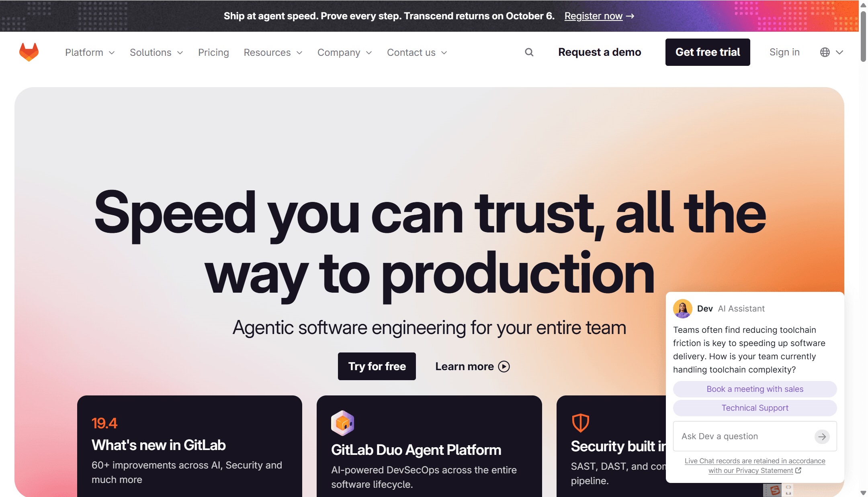The height and width of the screenshot is (497, 868).
Task: Expand the Platform dropdown menu
Action: [90, 53]
